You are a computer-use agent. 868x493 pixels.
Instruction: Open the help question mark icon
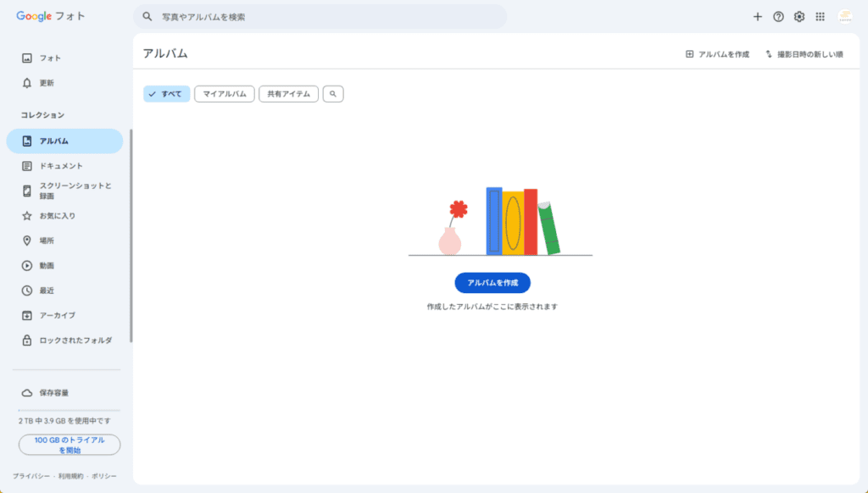tap(778, 17)
